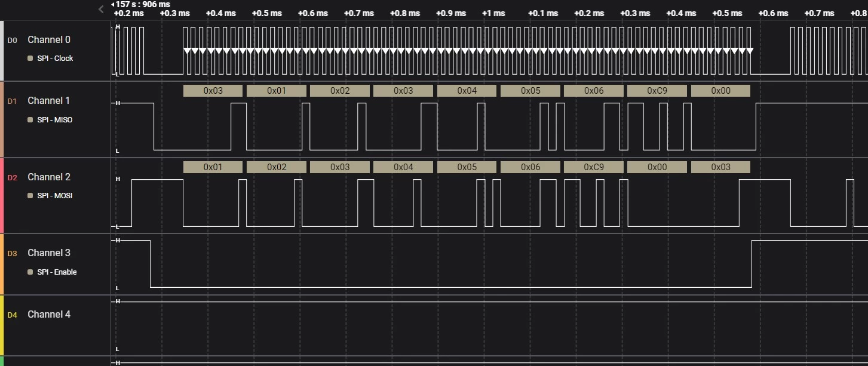
Task: Click the +1 ms timeline marker
Action: tap(493, 13)
